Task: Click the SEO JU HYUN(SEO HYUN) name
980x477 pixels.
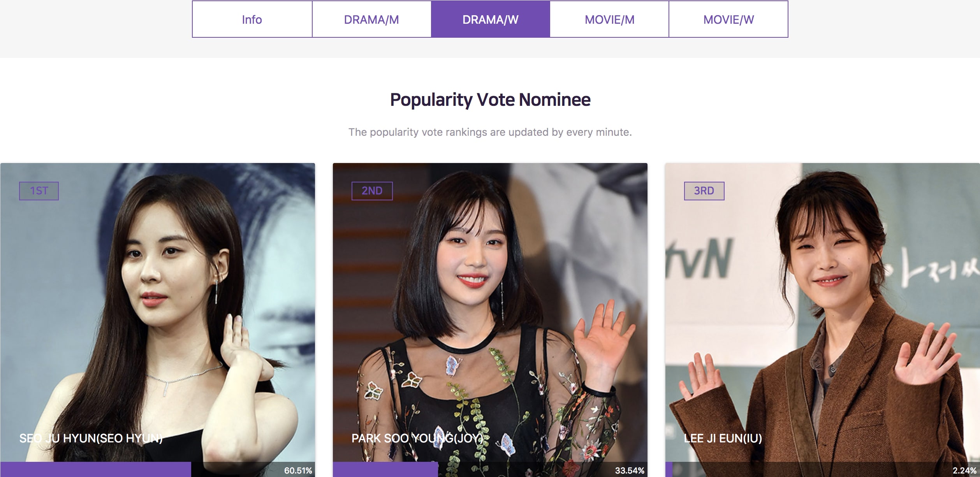Action: click(91, 438)
